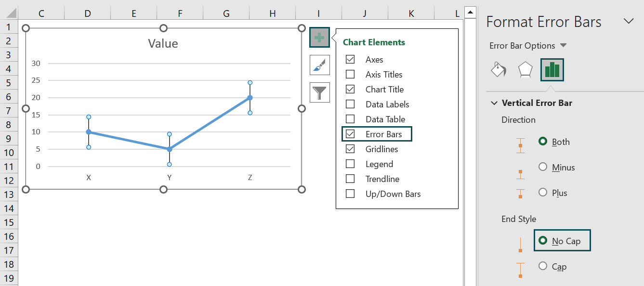Uncheck the Axes checkbox

(x=350, y=59)
